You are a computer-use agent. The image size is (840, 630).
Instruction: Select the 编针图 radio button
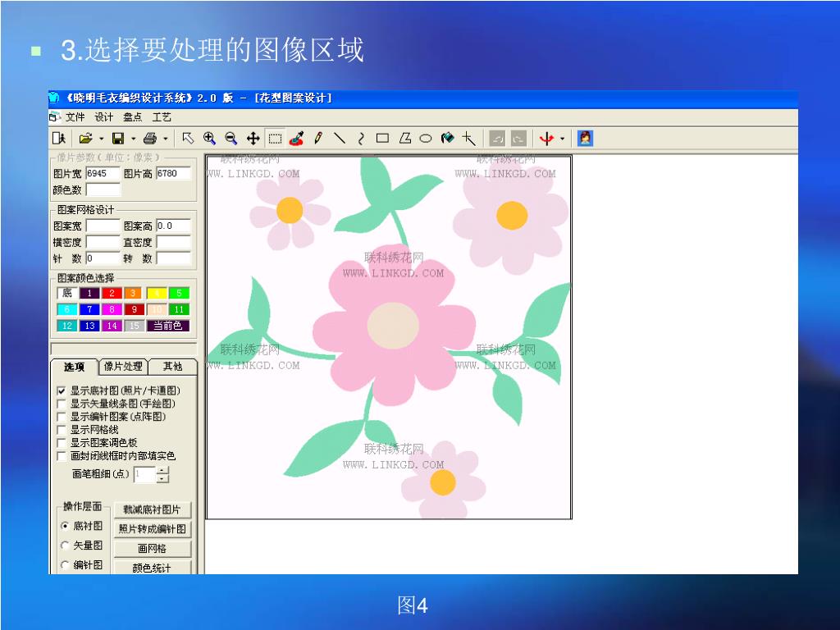tap(65, 564)
